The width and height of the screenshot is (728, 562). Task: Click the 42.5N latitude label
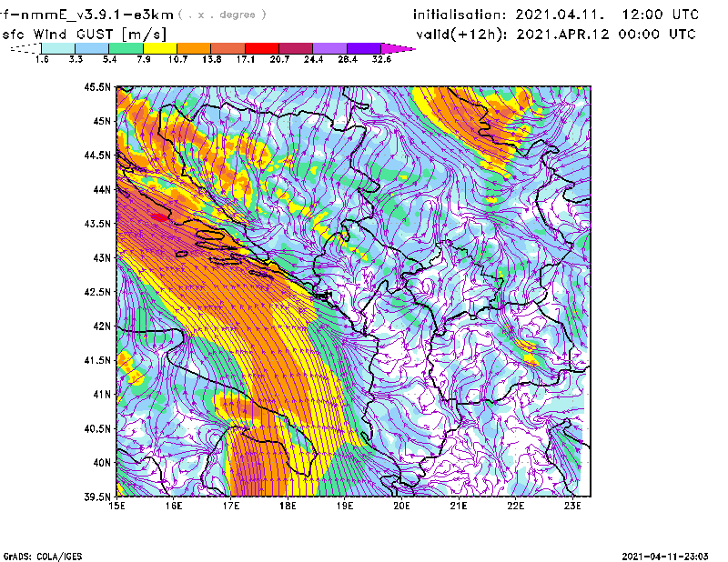tap(98, 292)
